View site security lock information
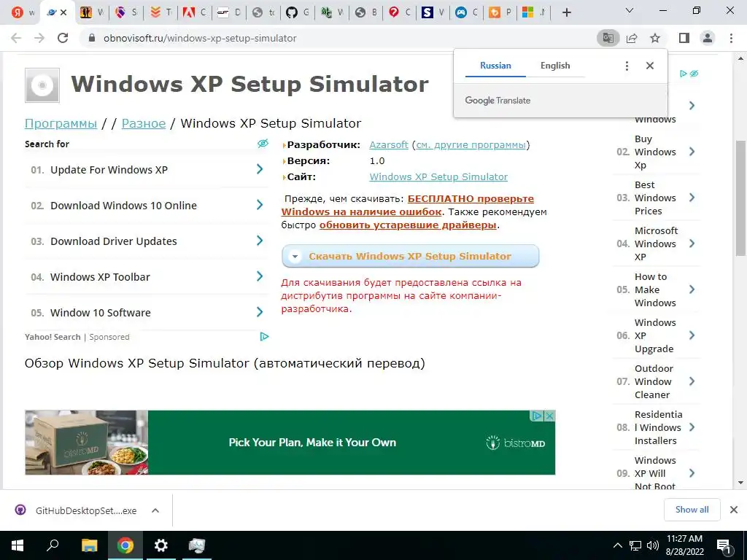This screenshot has width=747, height=560. (92, 38)
